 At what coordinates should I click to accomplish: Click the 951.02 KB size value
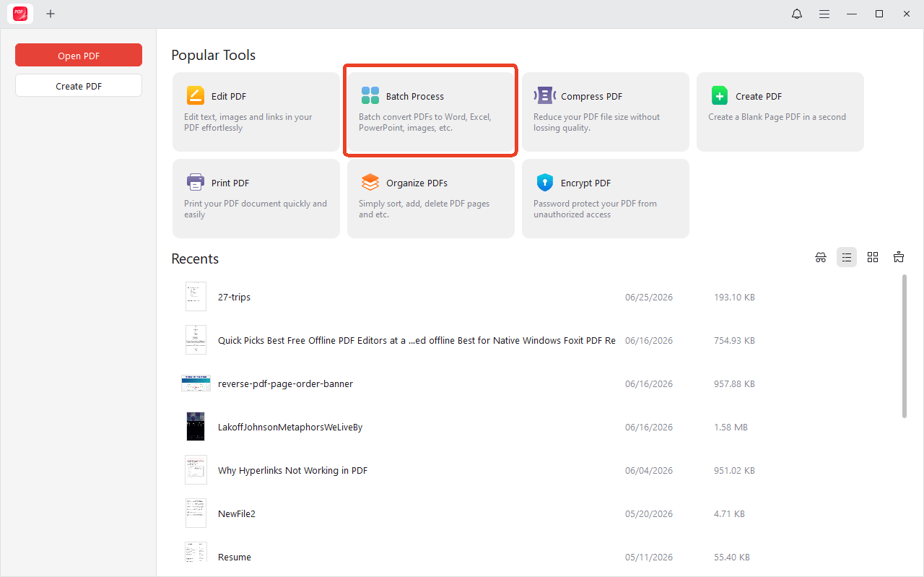click(x=734, y=470)
